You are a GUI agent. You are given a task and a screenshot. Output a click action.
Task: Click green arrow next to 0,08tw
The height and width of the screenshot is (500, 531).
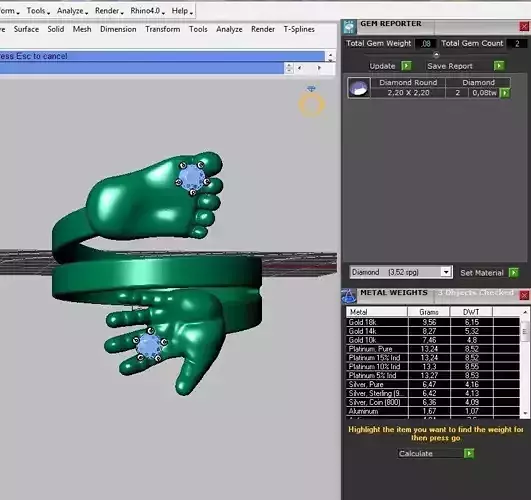tap(505, 93)
